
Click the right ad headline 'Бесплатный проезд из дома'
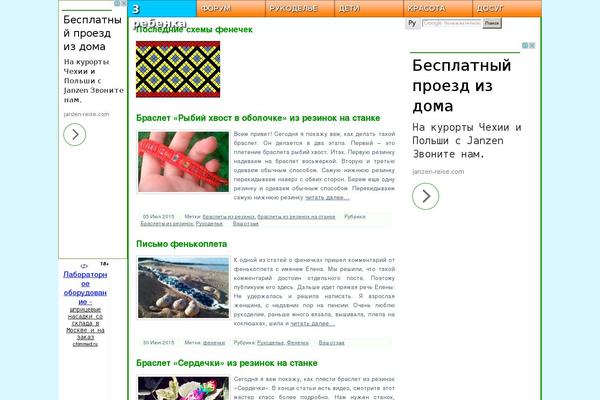click(x=461, y=85)
